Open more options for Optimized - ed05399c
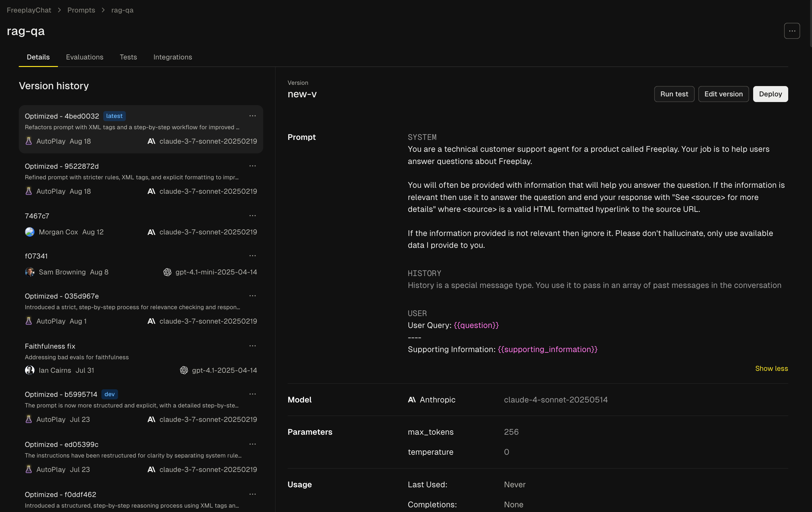812x512 pixels. [252, 444]
